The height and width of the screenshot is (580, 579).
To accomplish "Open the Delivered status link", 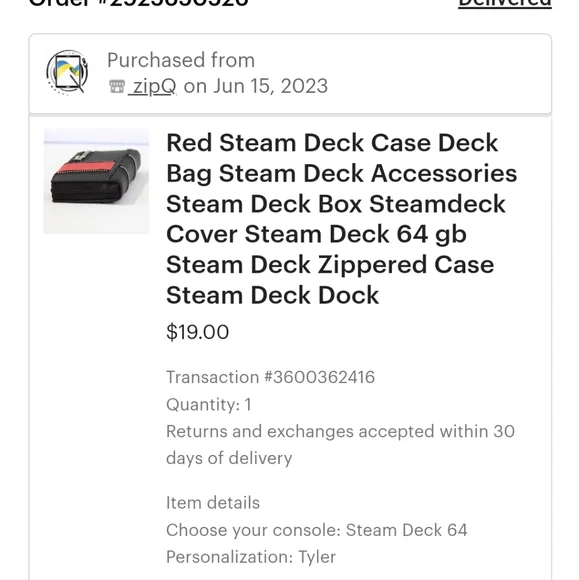I will tap(505, 3).
